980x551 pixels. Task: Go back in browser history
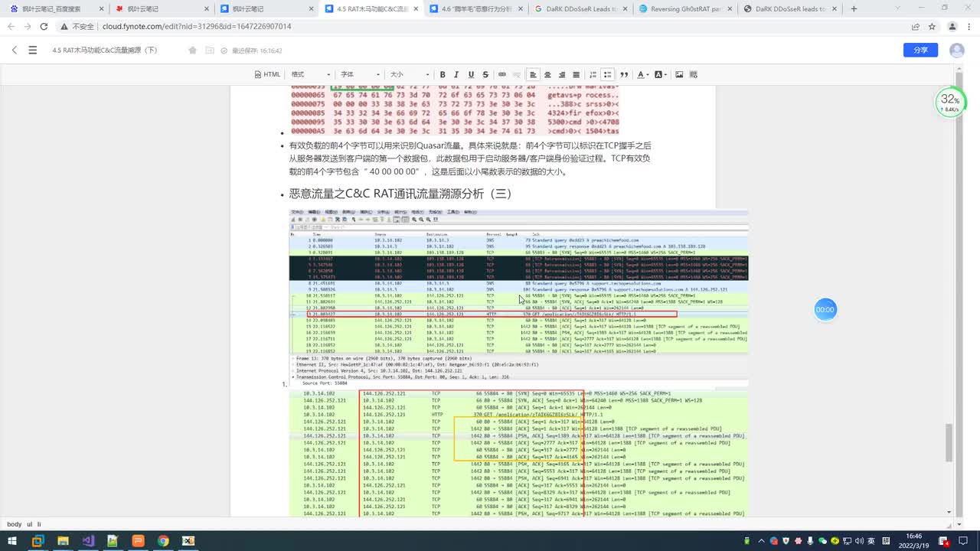tap(11, 26)
